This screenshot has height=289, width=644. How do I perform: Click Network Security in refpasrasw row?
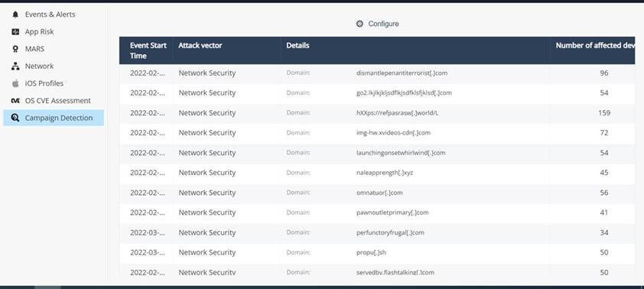(x=207, y=113)
